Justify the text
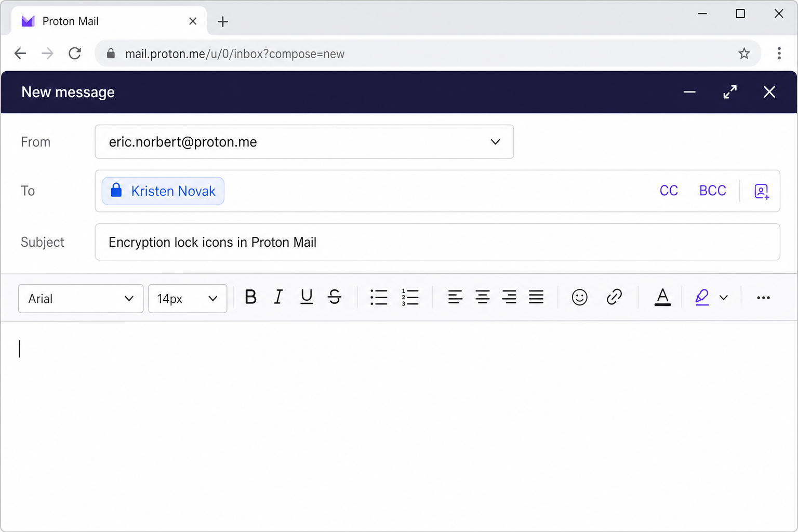 (536, 297)
